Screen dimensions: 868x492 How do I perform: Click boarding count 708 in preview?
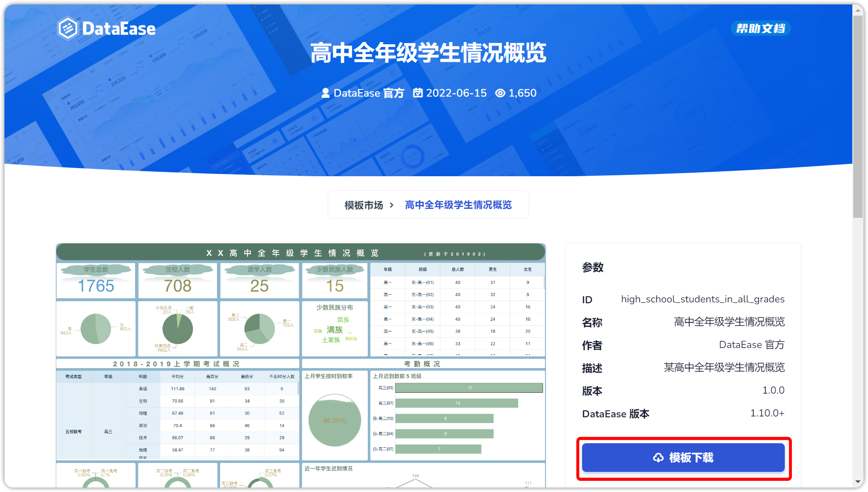(178, 286)
